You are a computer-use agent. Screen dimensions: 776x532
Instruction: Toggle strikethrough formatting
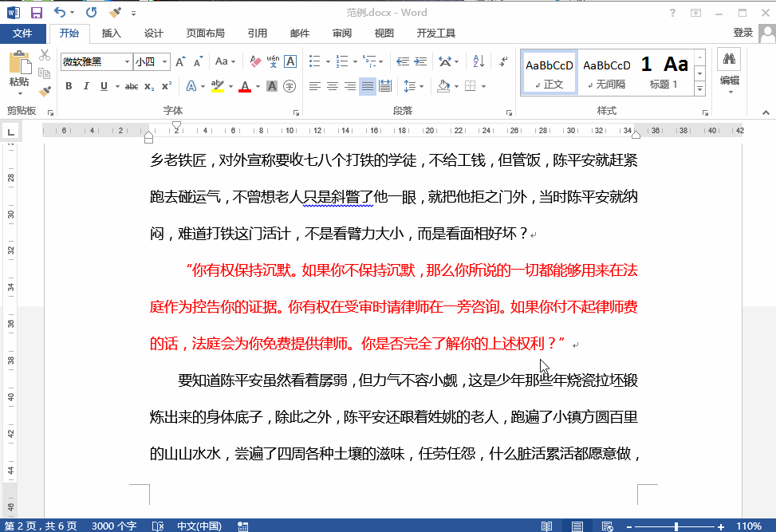point(131,87)
